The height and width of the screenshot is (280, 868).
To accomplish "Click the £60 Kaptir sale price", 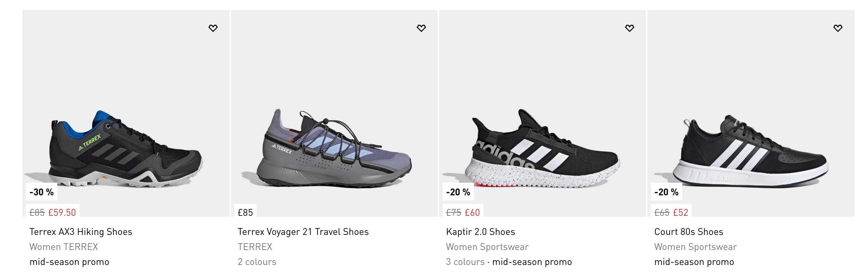I will tap(472, 212).
